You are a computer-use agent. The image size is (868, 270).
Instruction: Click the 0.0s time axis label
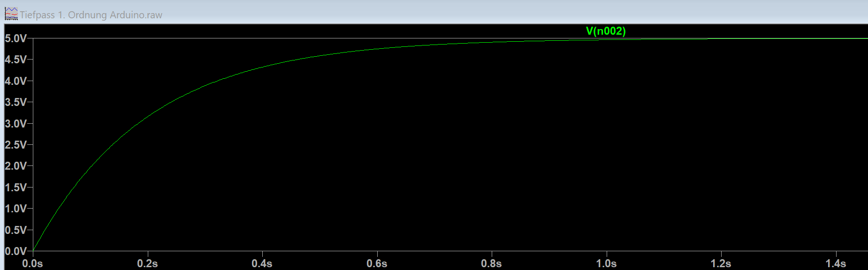pyautogui.click(x=33, y=263)
